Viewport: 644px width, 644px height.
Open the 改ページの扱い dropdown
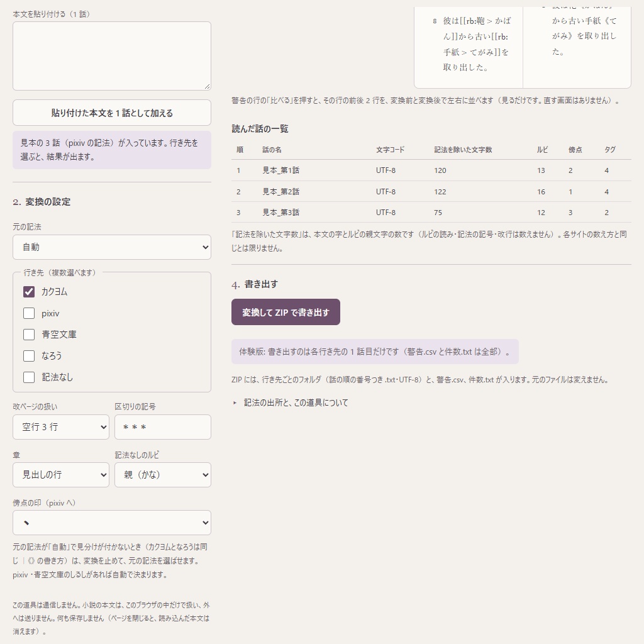click(61, 427)
